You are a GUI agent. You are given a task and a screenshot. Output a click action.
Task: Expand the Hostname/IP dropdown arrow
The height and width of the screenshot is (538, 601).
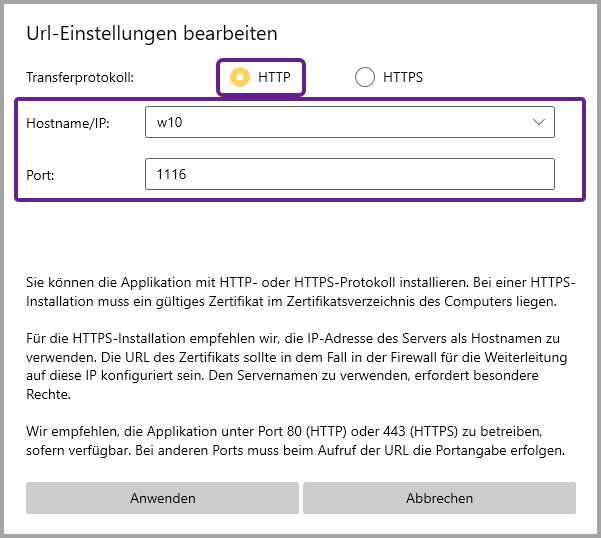pos(539,122)
